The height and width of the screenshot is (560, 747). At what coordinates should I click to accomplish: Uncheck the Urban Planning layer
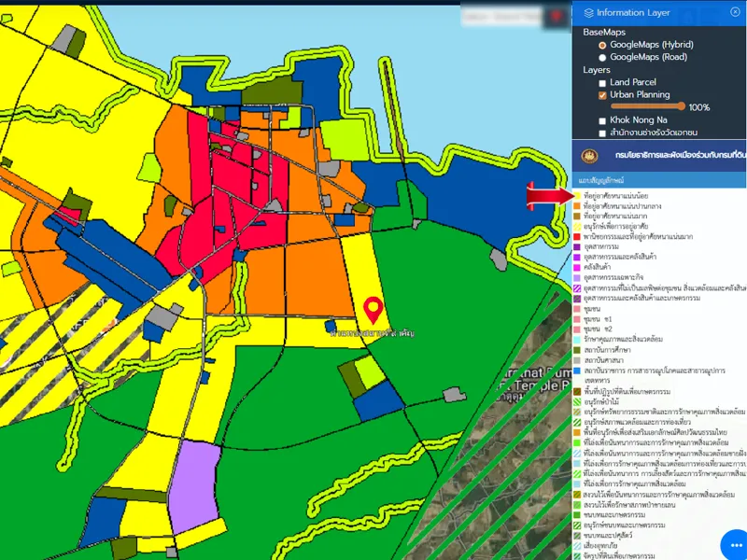tap(602, 95)
